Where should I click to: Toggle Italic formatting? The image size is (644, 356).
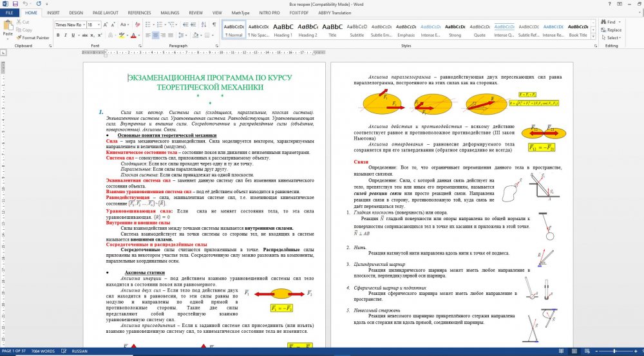coord(65,35)
